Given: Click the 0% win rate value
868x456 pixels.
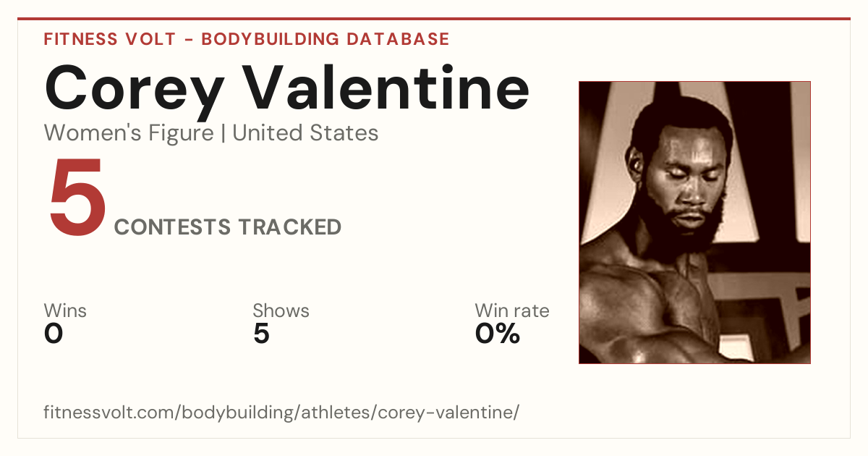Looking at the screenshot, I should click(x=498, y=334).
